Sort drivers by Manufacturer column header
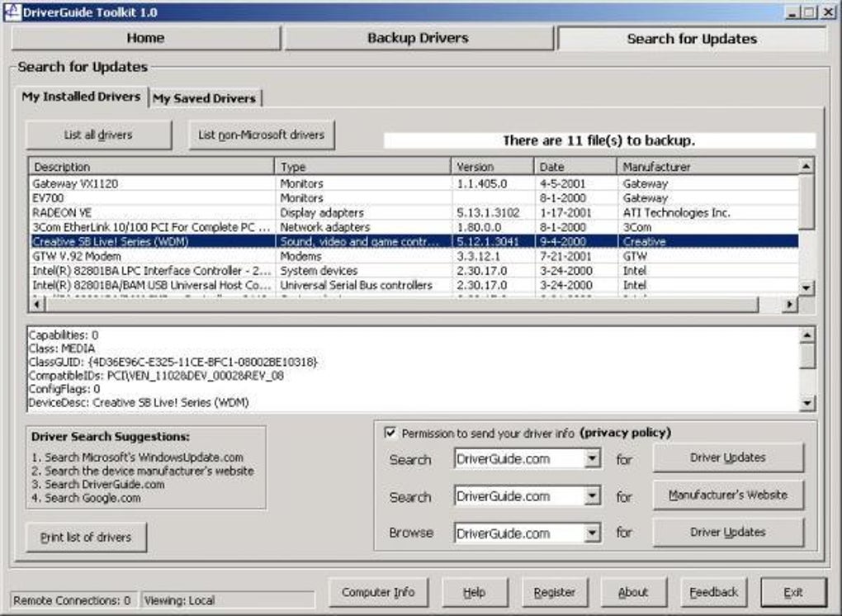 pos(707,167)
